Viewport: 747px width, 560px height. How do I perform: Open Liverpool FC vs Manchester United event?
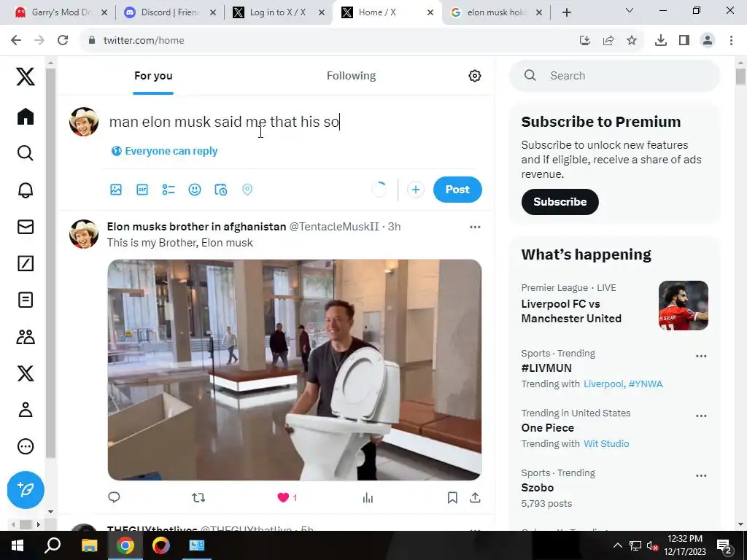[x=614, y=305]
